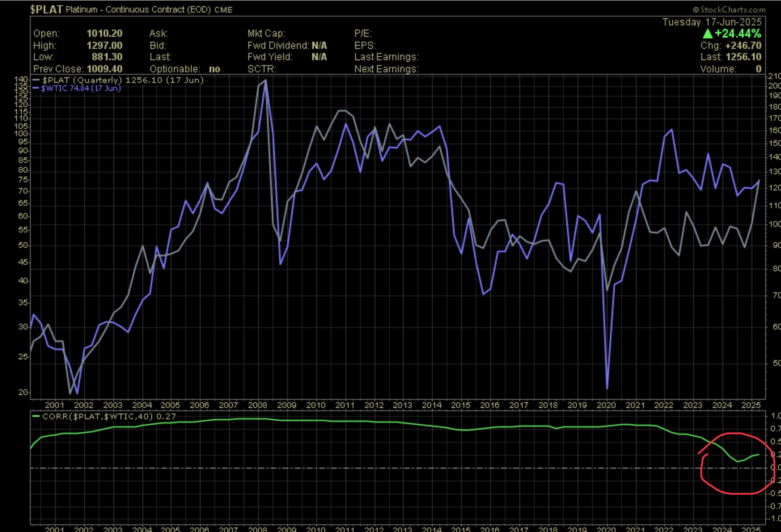Click the StockCharts.com watermark logo
This screenshot has height=532, width=781.
coord(729,9)
